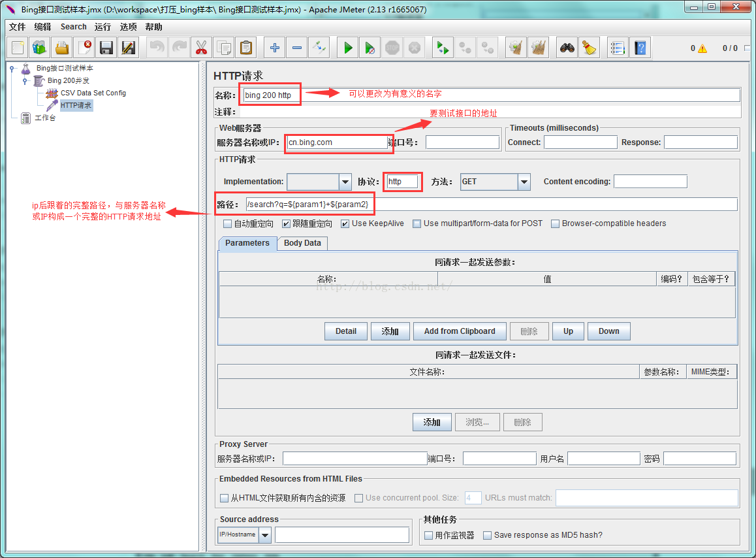
Task: Click the Copy icon
Action: tap(224, 48)
